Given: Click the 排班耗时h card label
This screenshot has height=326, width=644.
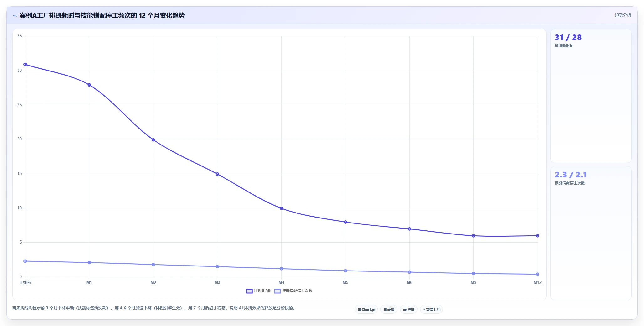Looking at the screenshot, I should click(x=563, y=46).
